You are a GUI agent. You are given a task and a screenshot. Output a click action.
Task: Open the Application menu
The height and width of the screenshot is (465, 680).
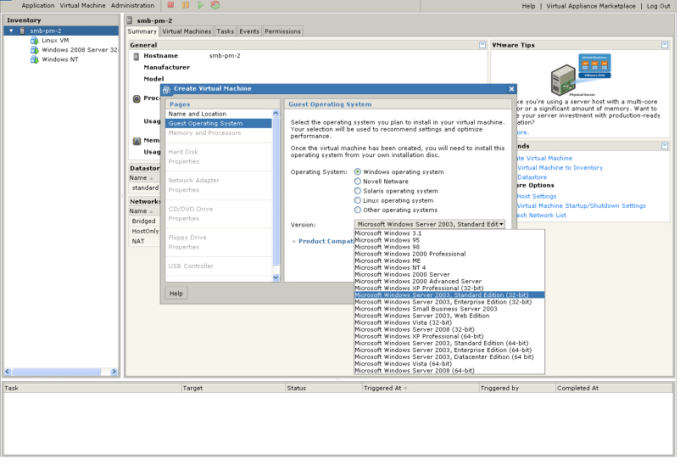(x=38, y=6)
